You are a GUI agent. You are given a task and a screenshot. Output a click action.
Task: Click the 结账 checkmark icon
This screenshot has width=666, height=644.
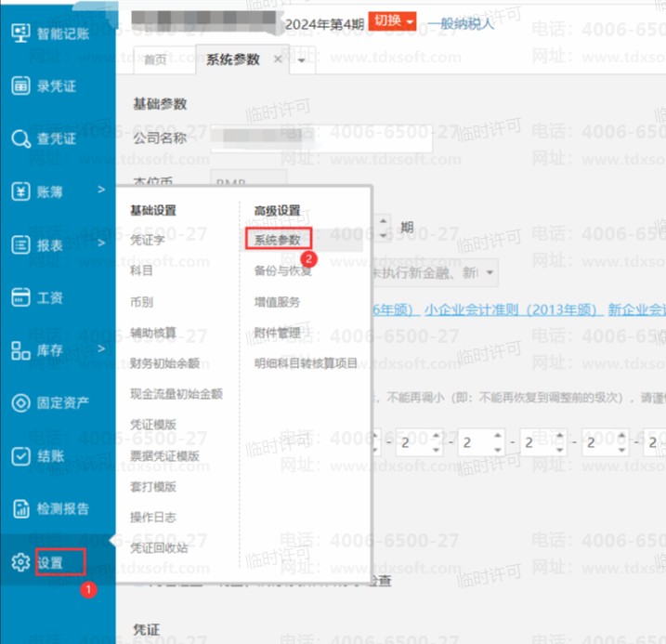pyautogui.click(x=20, y=456)
